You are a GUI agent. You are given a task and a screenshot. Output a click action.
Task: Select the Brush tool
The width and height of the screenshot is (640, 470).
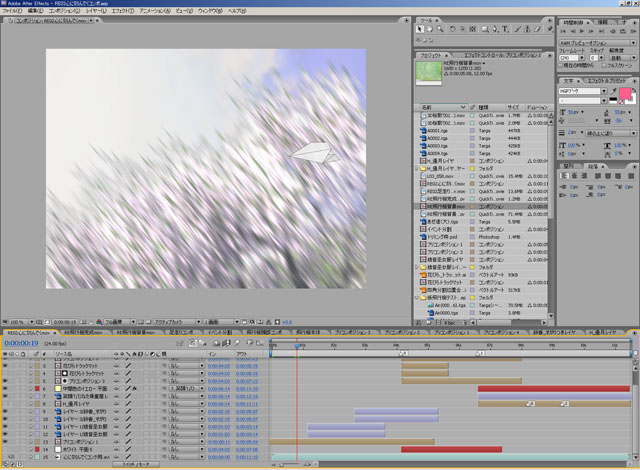coord(518,29)
